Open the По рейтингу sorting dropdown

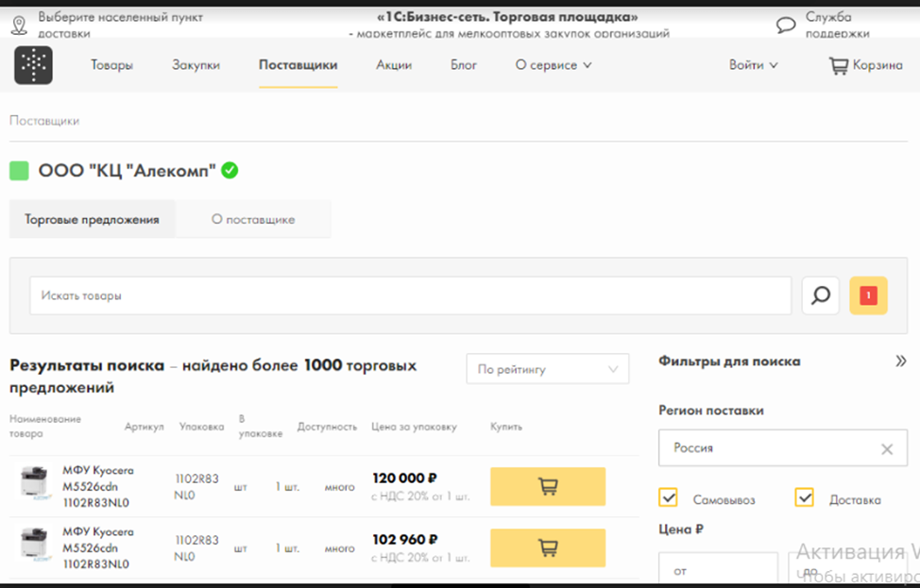(548, 369)
